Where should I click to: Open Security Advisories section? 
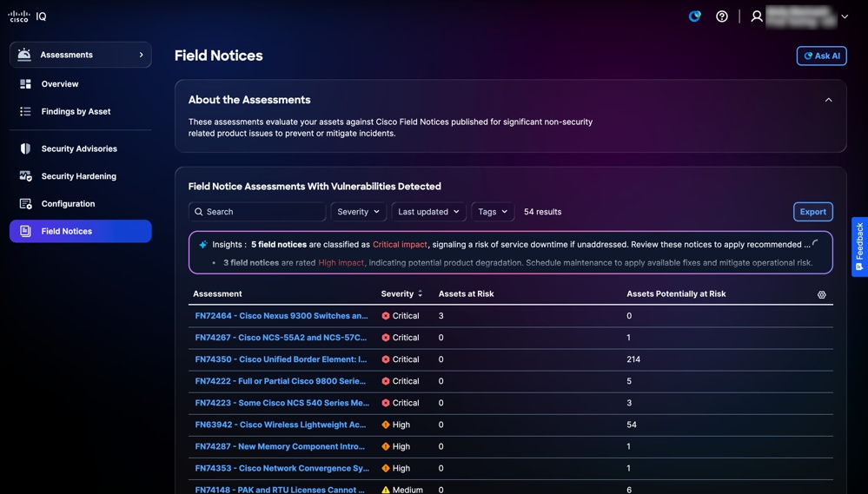[79, 148]
